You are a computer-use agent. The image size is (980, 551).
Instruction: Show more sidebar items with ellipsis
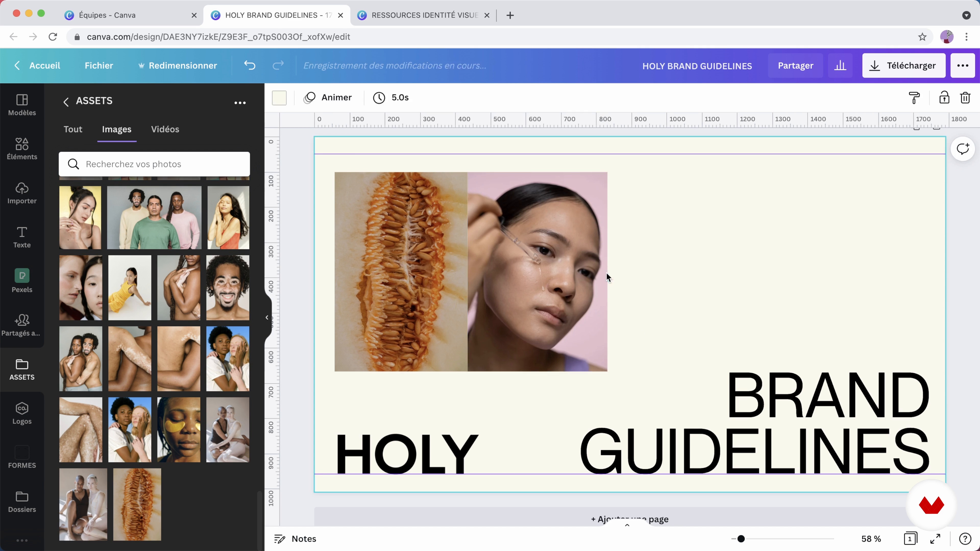tap(22, 540)
